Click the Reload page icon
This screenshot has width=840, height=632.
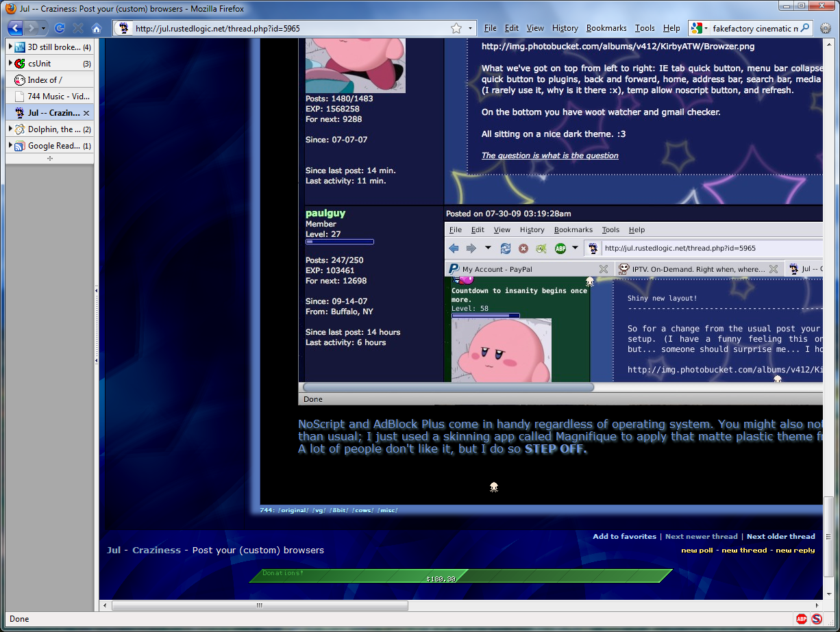[x=60, y=28]
